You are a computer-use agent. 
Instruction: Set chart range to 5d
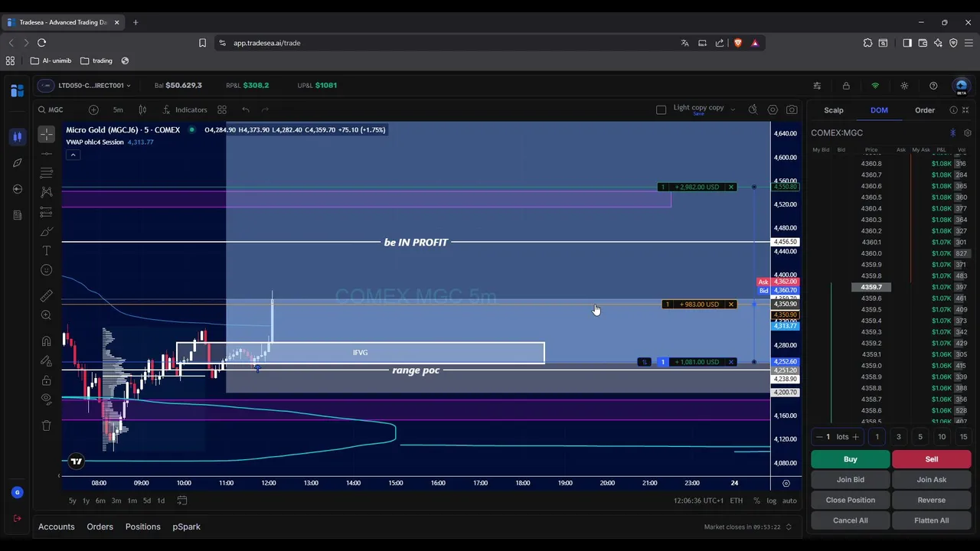pyautogui.click(x=147, y=500)
